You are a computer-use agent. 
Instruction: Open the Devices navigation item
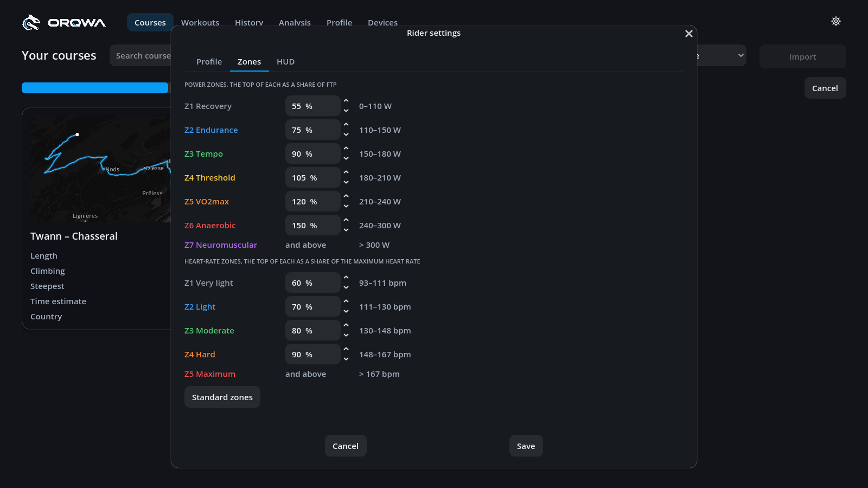pyautogui.click(x=382, y=22)
